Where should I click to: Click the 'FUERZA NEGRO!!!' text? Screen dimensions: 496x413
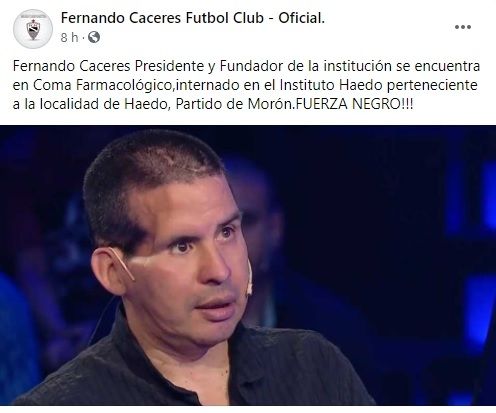coord(354,104)
